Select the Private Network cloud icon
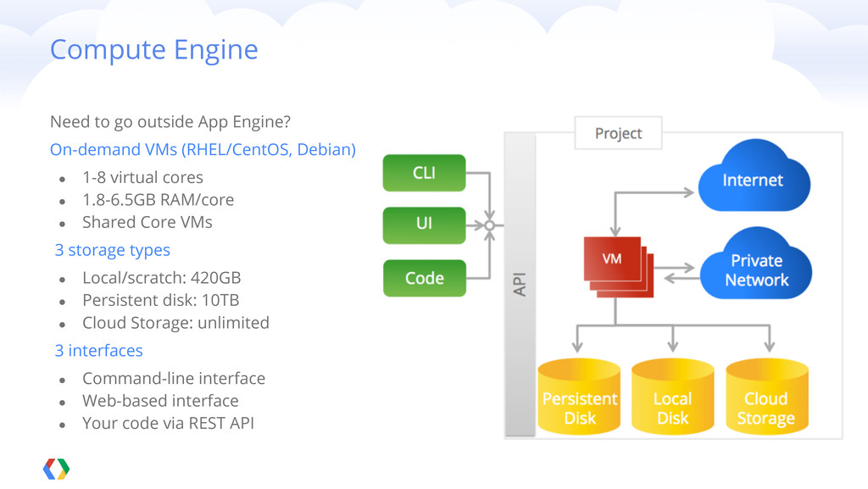Image resolution: width=868 pixels, height=489 pixels. (x=755, y=264)
